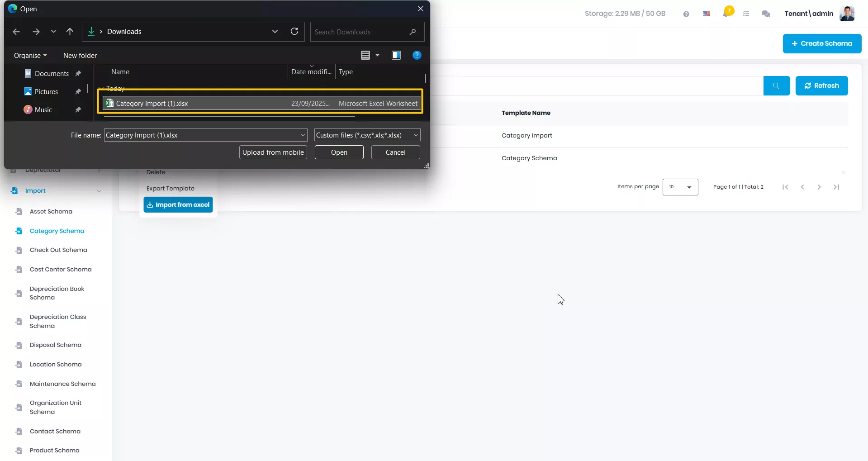Open the Items per page dropdown
This screenshot has width=868, height=461.
[680, 187]
